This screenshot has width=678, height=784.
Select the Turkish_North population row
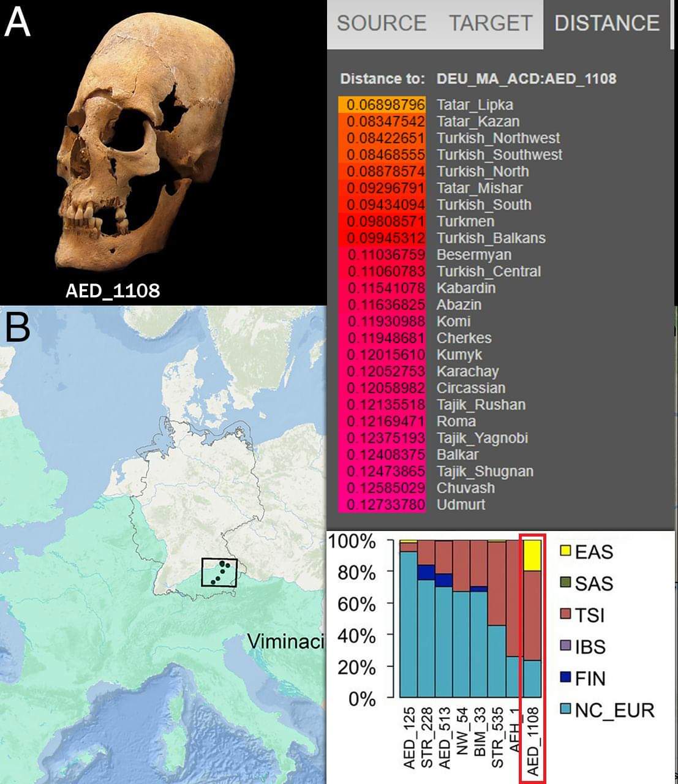coord(434,171)
